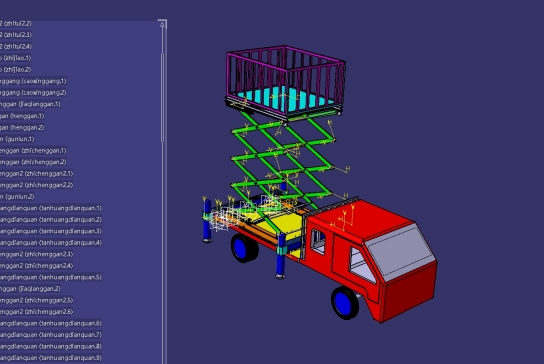Select tree row ending in (zhitui2.3)
This screenshot has height=364, width=544.
click(16, 35)
